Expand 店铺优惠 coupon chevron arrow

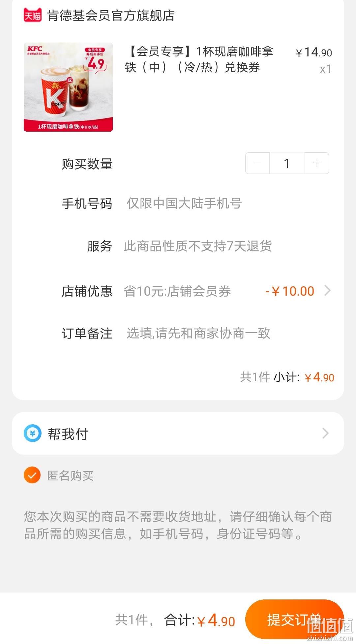[x=327, y=291]
